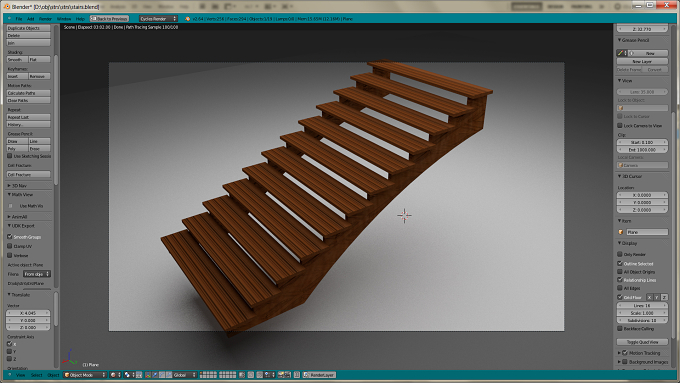Click the Item name field Plane
680x383 pixels.
coord(647,232)
